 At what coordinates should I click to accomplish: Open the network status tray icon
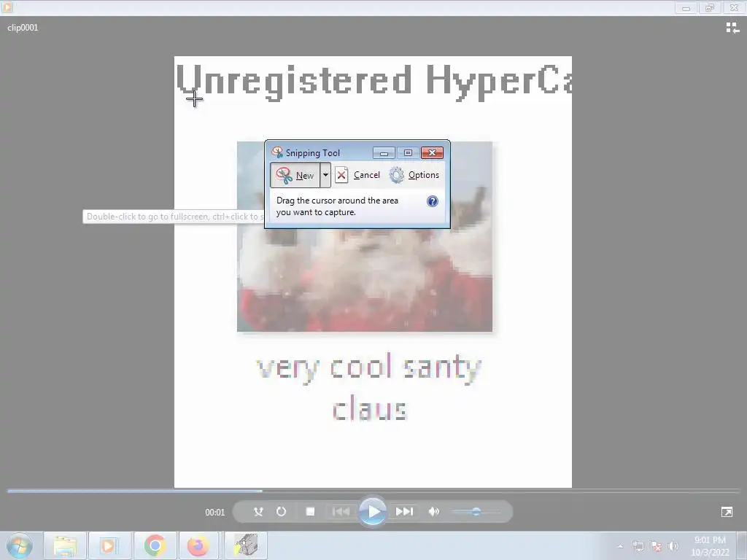(638, 547)
